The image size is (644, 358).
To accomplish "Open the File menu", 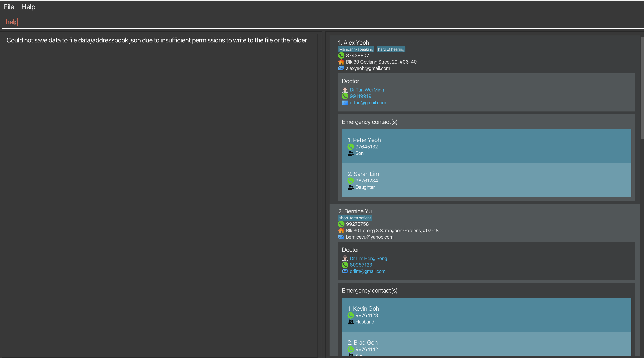I will (9, 7).
